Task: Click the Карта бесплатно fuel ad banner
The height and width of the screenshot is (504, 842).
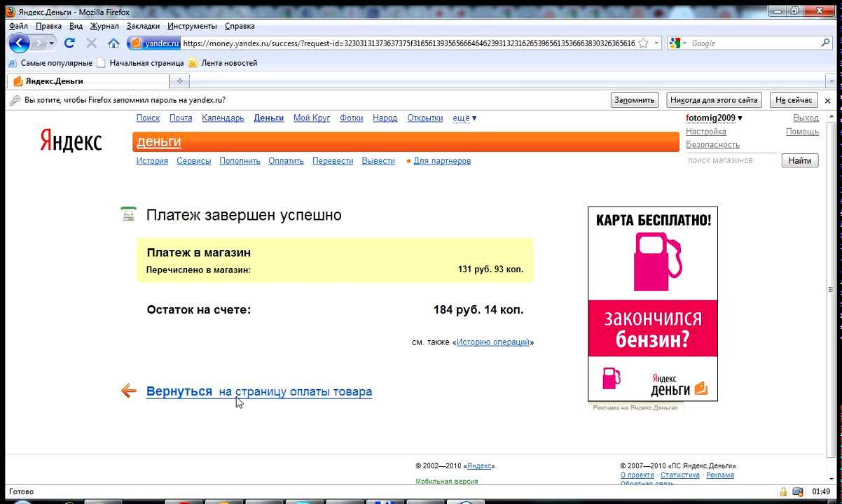Action: 653,304
